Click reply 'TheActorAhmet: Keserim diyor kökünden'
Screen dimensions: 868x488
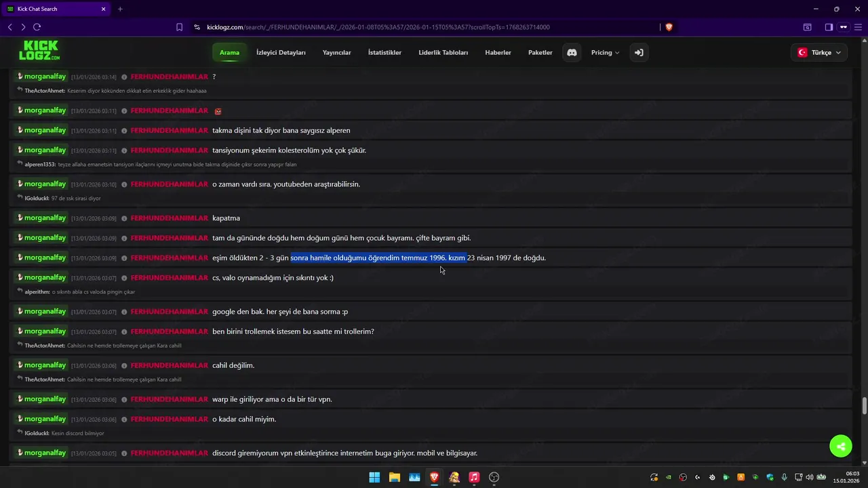[x=116, y=91]
